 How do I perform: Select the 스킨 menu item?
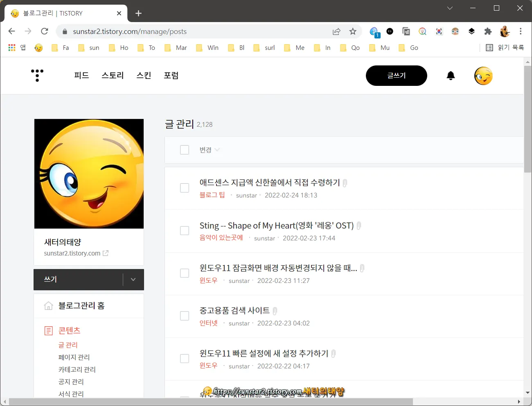coord(144,76)
